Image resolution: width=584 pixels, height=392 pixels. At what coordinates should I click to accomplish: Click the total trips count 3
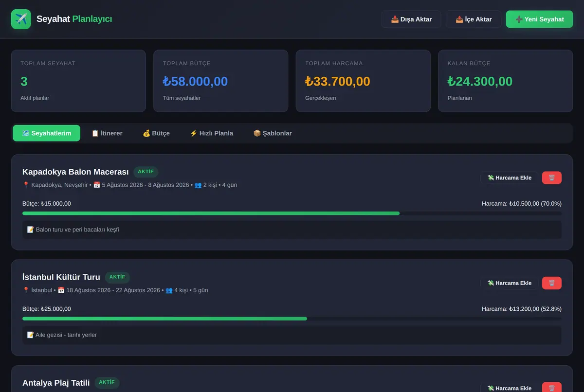(x=24, y=81)
